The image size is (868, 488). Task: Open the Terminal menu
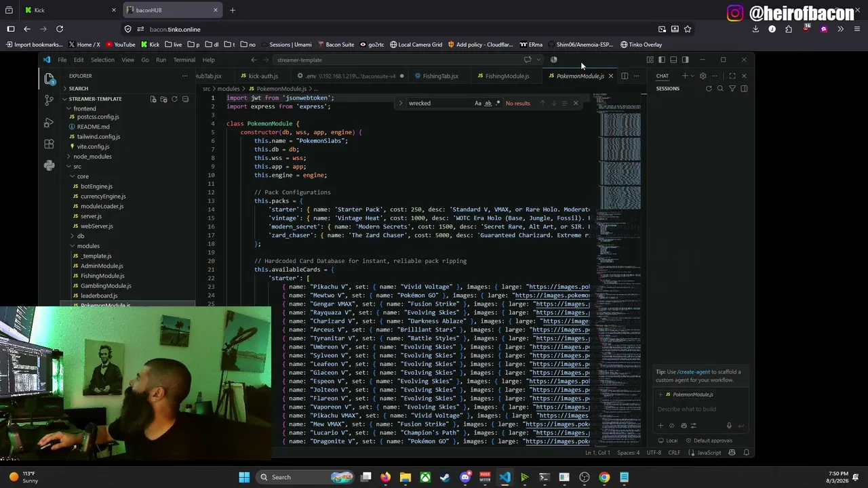(x=184, y=60)
